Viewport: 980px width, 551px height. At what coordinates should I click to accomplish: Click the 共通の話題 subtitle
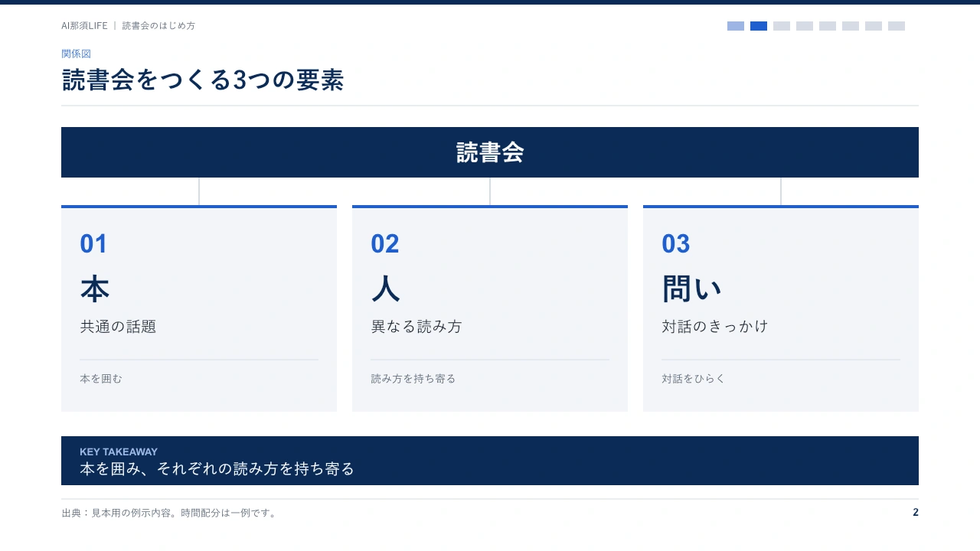click(x=118, y=327)
